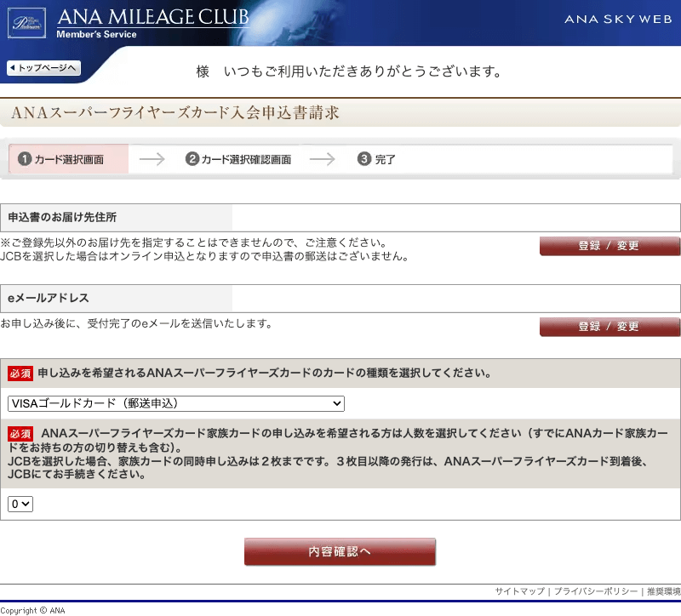
Task: Click the ANAスーパーフライヤーズカード入会申込書請求 heading
Action: pos(175,113)
